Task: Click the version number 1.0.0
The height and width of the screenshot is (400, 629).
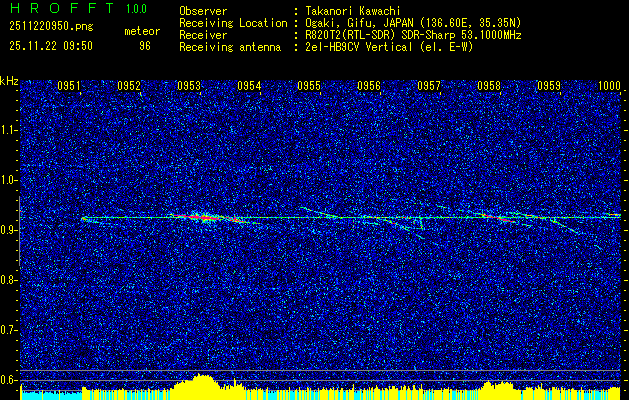Action: click(x=136, y=8)
